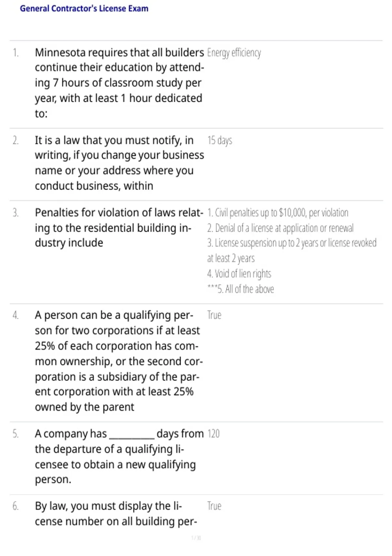392x556 pixels.
Task: Click the True answer for question 4
Action: coord(214,315)
